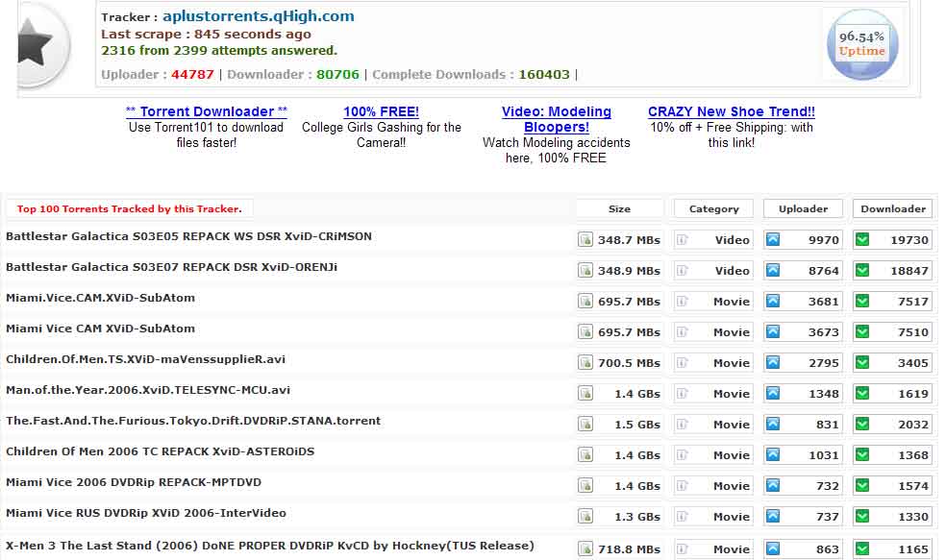
Task: Click the 700.5 MBs size value
Action: 629,363
